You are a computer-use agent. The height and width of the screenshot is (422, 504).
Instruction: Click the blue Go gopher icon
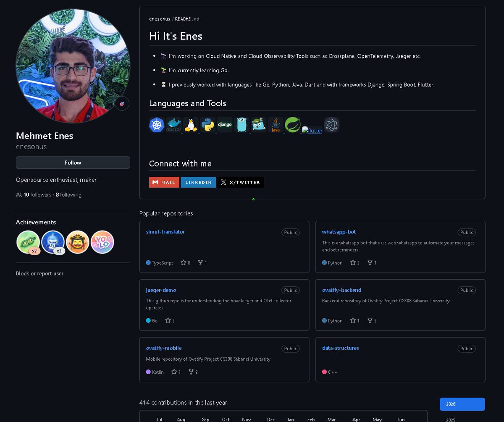coord(242,125)
